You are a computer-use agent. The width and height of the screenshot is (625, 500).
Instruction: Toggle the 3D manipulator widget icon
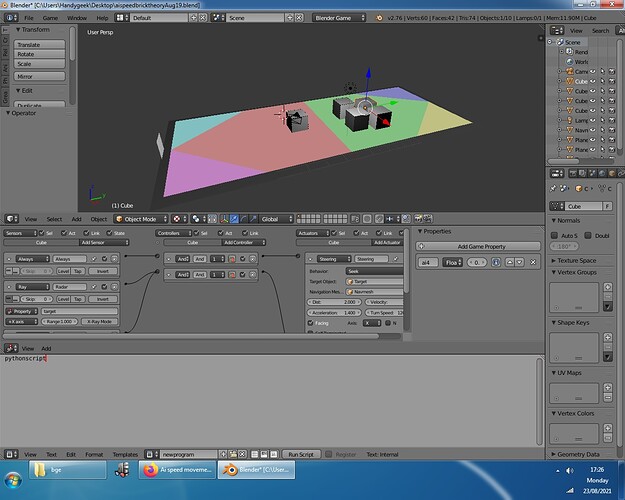tap(224, 219)
